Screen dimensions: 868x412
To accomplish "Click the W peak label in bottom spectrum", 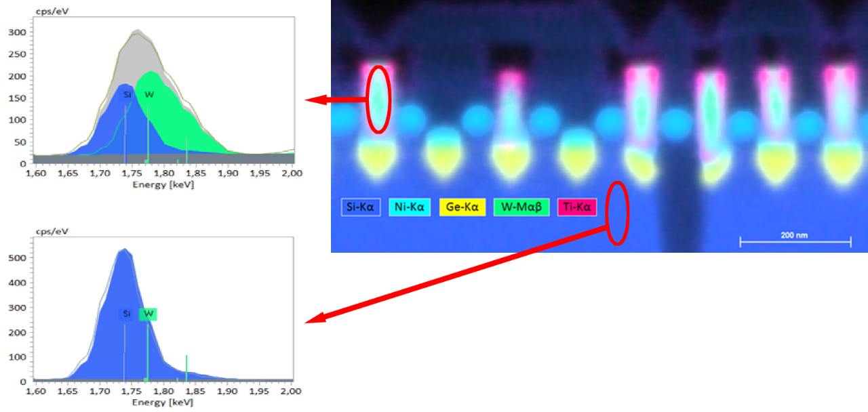I will (149, 314).
